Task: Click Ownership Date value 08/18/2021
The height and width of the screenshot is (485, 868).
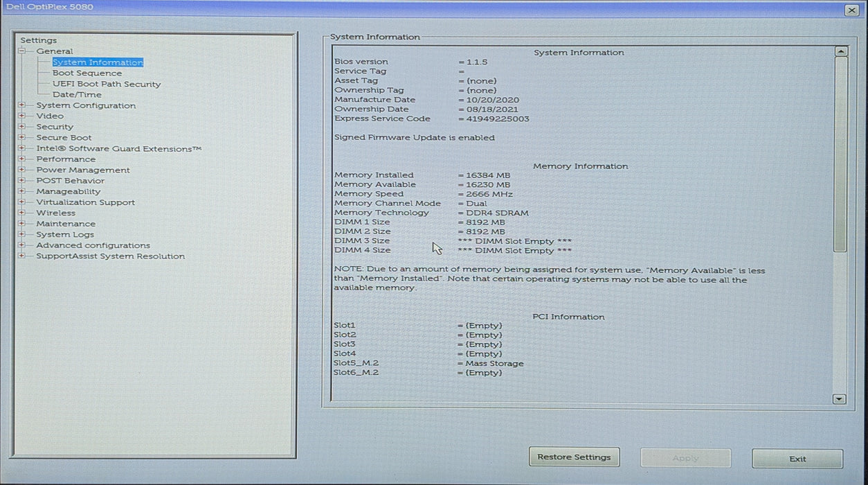Action: (492, 109)
